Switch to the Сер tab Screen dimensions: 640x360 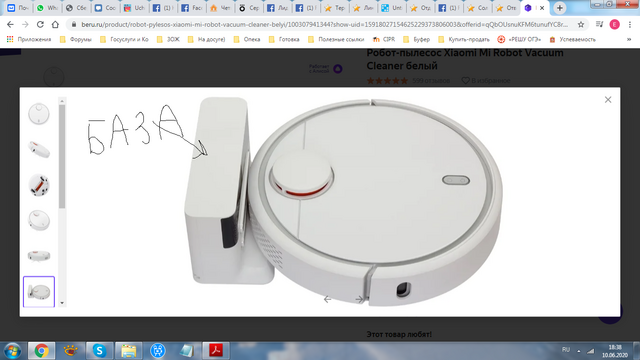pyautogui.click(x=249, y=8)
